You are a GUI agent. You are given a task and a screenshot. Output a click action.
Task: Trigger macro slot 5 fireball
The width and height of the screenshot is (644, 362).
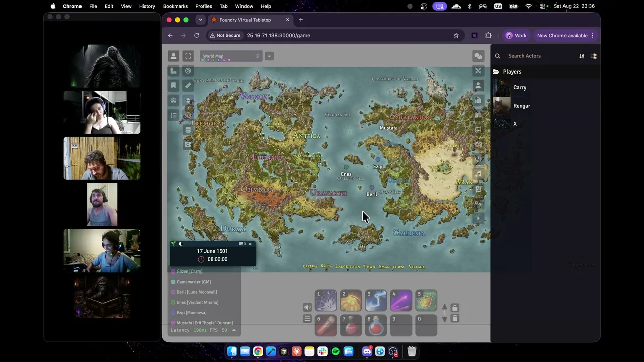click(427, 300)
